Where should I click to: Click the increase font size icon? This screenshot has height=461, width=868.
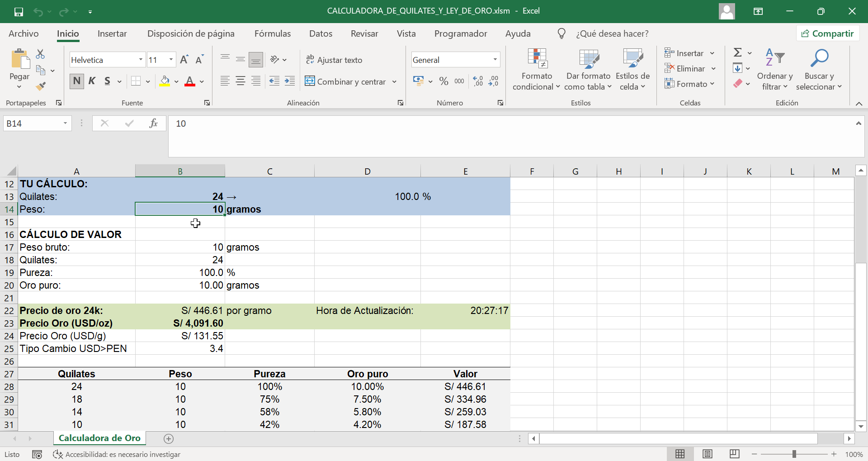click(184, 59)
